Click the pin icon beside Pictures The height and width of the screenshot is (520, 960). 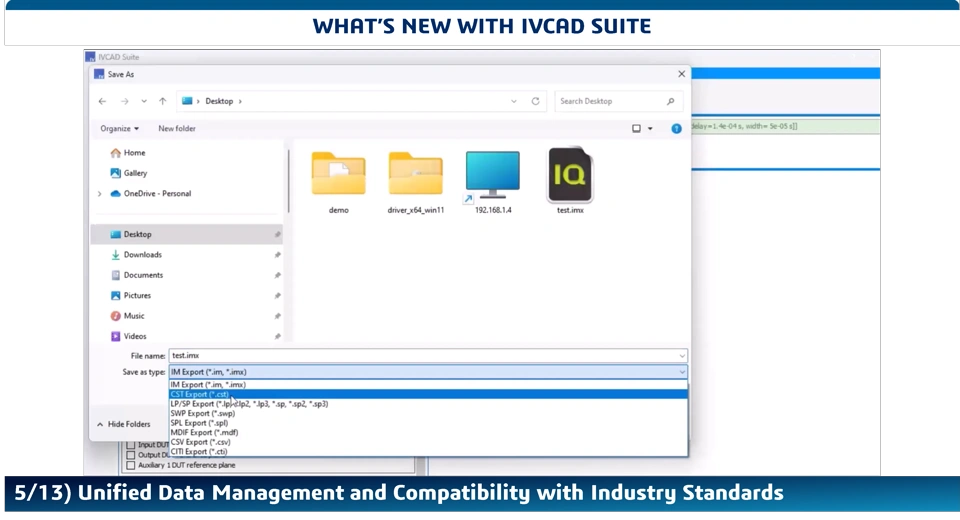[277, 296]
